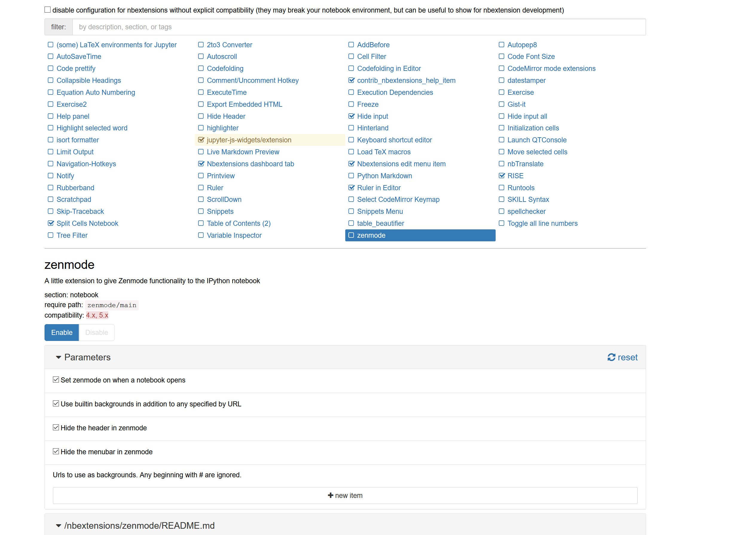Toggle Use builtin backgrounds in addition to URL
Viewport: 756px width, 535px height.
coord(56,403)
